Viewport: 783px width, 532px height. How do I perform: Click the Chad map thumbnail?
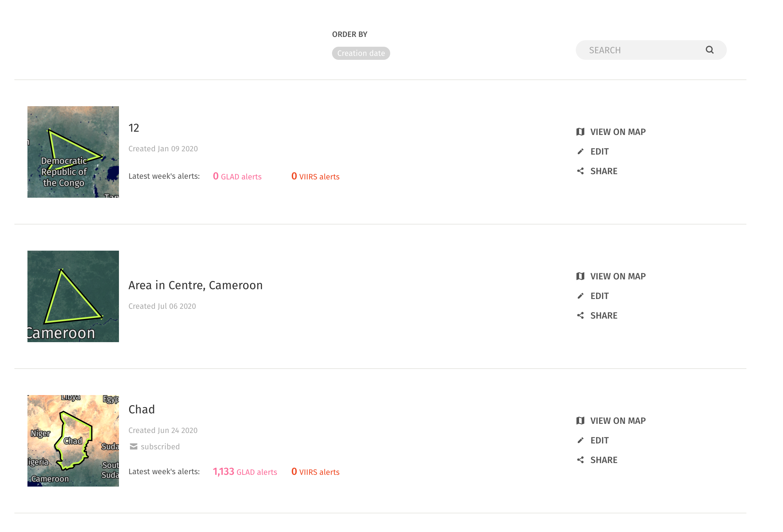73,441
